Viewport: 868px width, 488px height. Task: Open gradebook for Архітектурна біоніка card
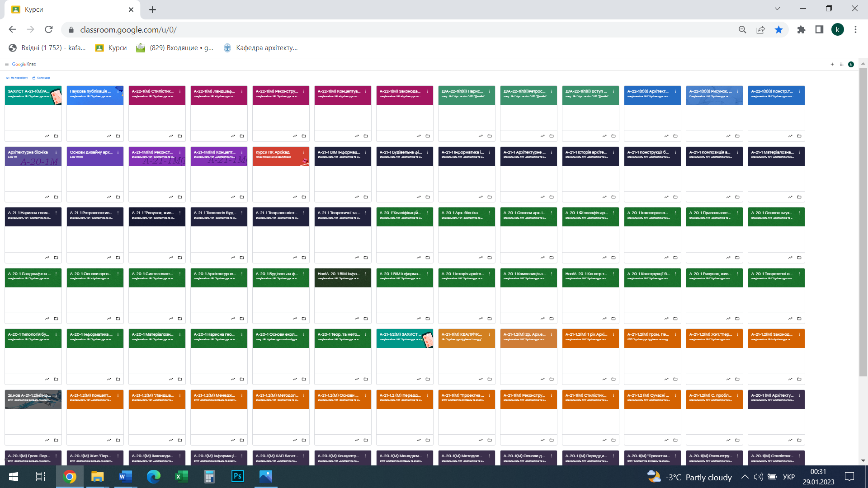[x=47, y=197]
